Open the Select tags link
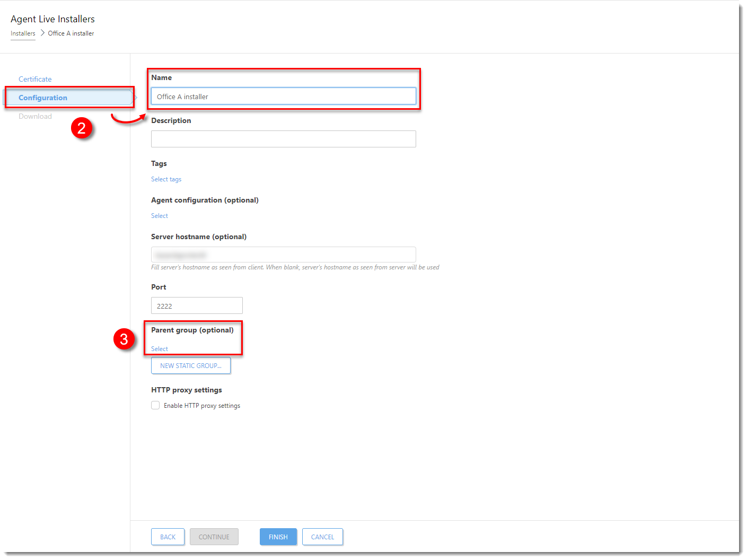Image resolution: width=747 pixels, height=560 pixels. (166, 179)
